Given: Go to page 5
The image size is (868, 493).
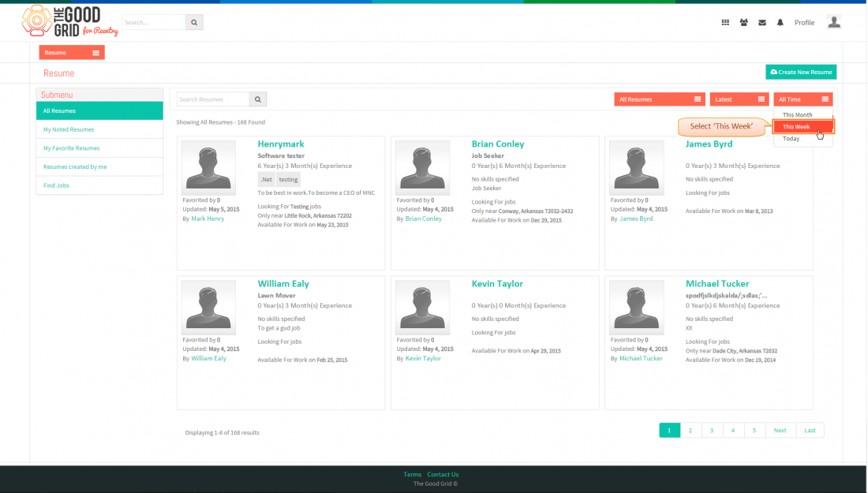Looking at the screenshot, I should 754,430.
